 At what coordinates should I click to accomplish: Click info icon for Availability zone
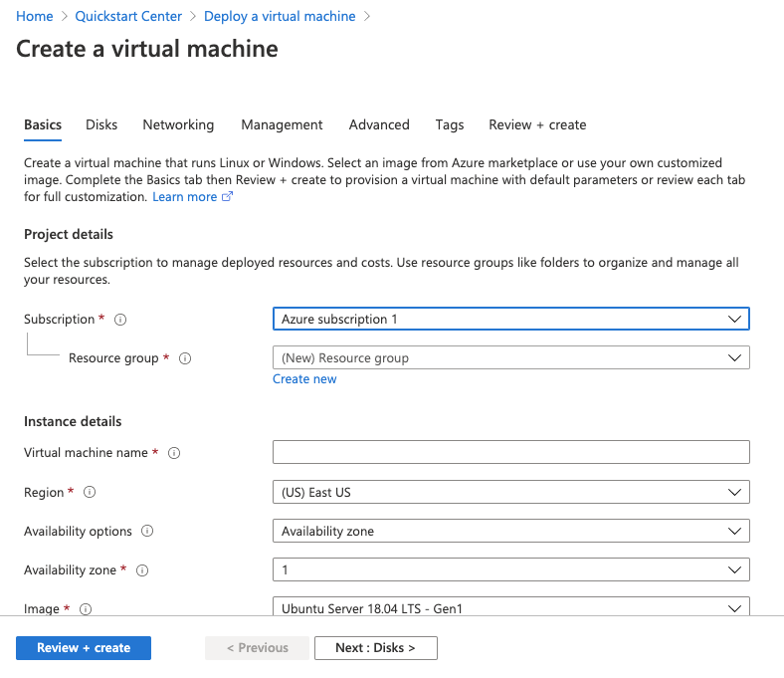(x=141, y=570)
